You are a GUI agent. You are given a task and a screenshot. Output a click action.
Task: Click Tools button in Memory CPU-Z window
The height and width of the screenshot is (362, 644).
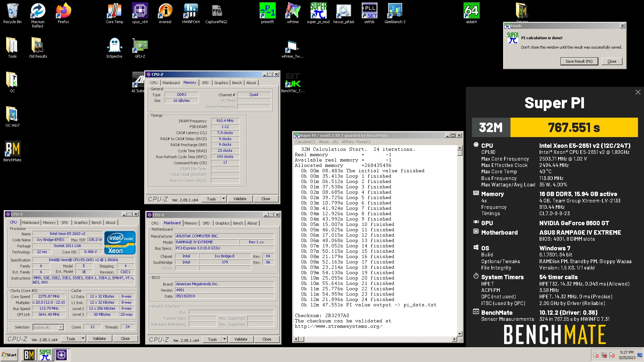point(211,199)
